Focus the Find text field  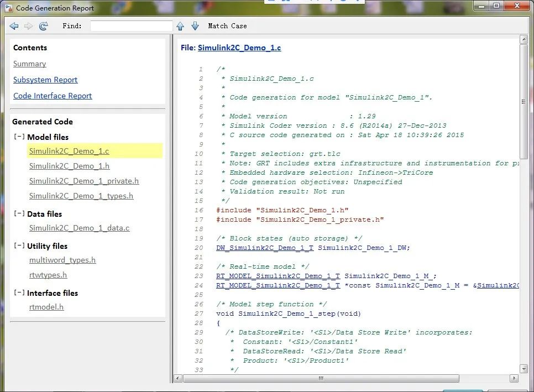click(132, 26)
